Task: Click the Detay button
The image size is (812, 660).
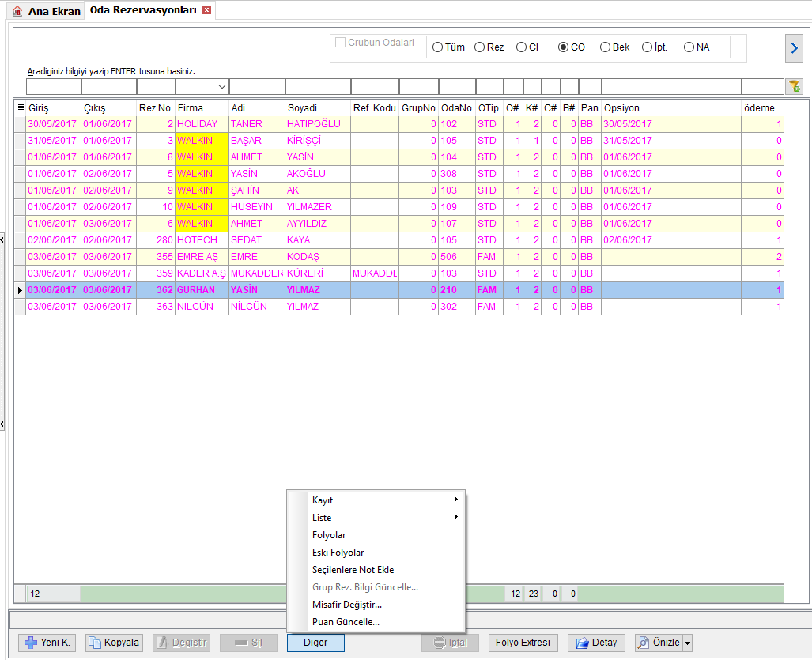Action: click(596, 643)
